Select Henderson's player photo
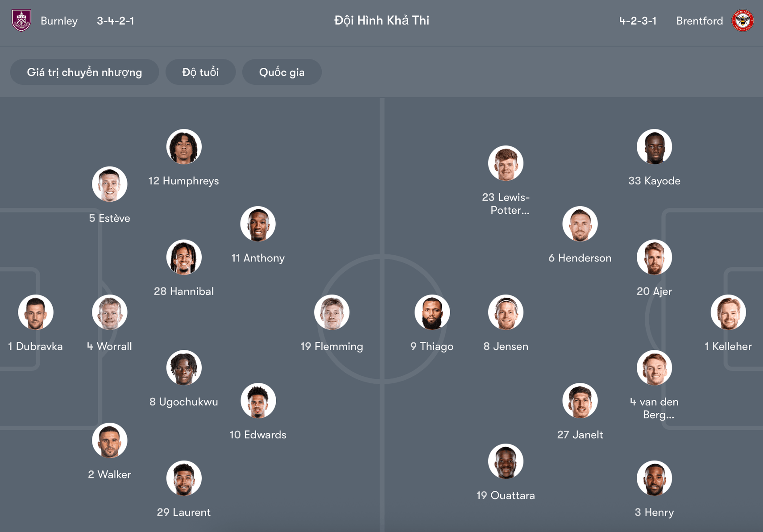This screenshot has width=763, height=532. point(580,224)
